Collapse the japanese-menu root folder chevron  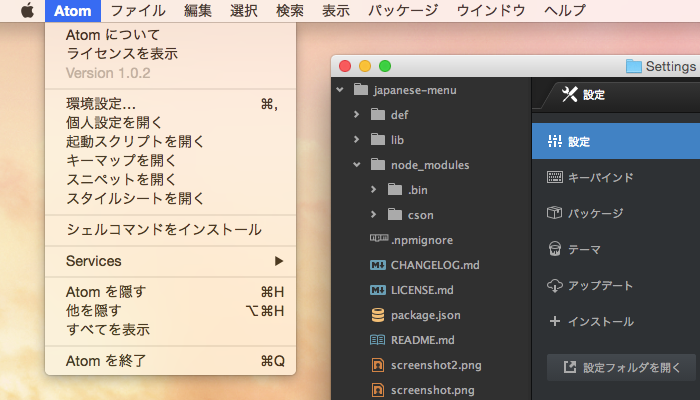(x=340, y=90)
